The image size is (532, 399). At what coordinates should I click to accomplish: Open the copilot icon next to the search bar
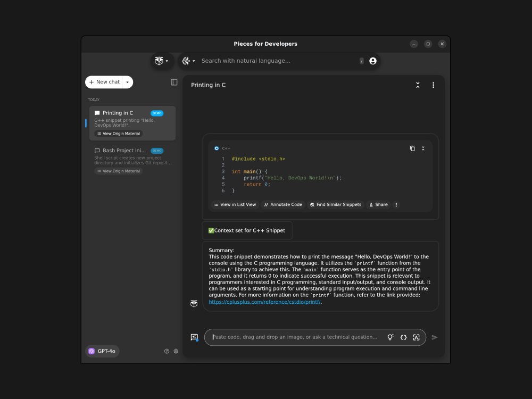pyautogui.click(x=186, y=61)
